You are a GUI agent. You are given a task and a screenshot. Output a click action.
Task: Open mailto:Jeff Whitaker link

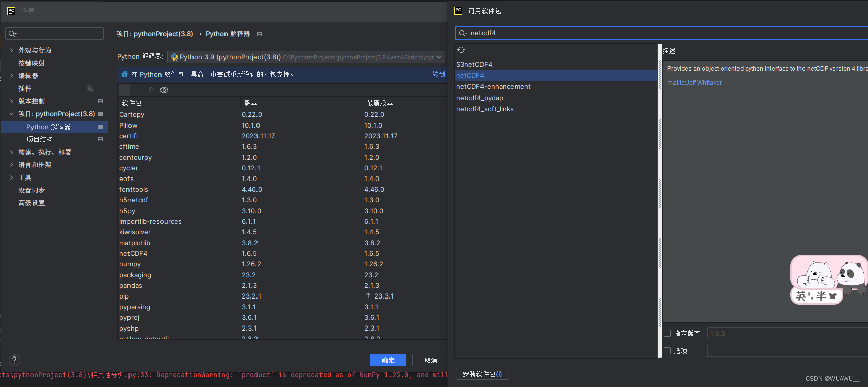694,83
